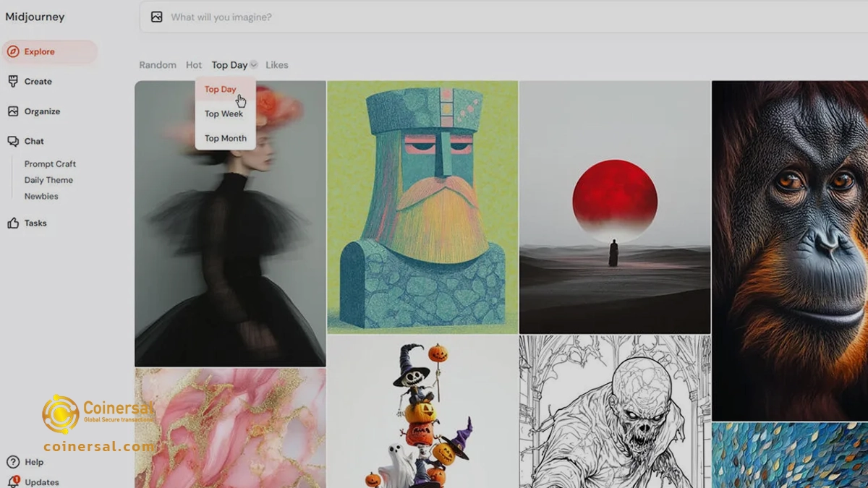The width and height of the screenshot is (868, 488).
Task: Open the red sun landscape thumbnail
Action: (614, 207)
